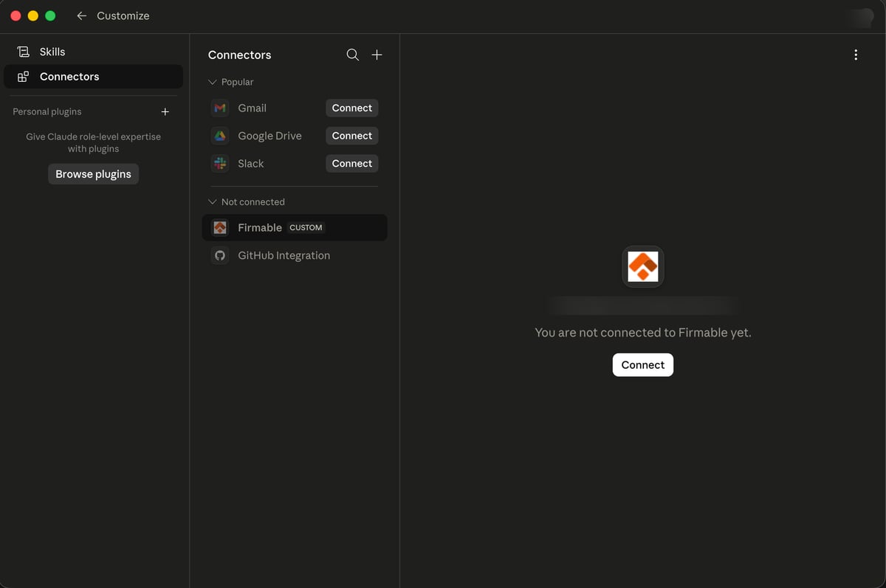
Task: Click the GitHub icon in list
Action: [x=220, y=256]
